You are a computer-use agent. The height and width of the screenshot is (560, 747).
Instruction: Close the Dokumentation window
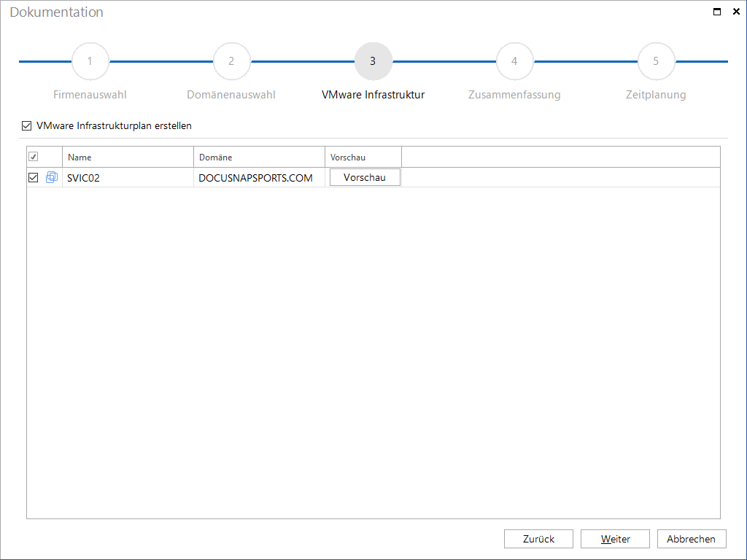click(736, 12)
